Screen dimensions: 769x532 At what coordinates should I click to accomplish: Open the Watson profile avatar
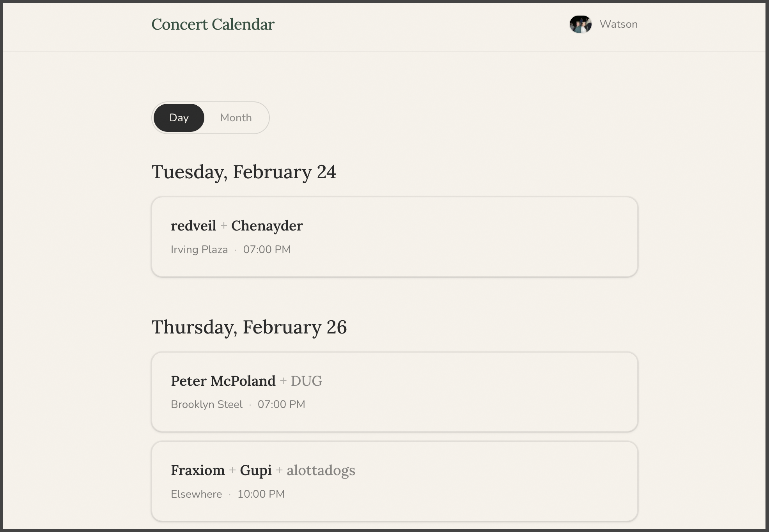click(x=581, y=24)
